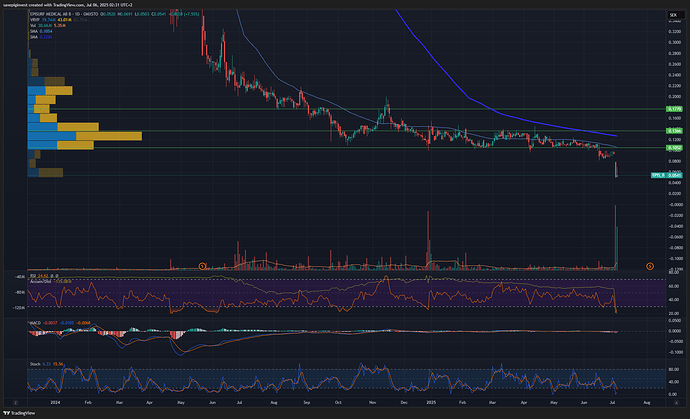The height and width of the screenshot is (419, 690).
Task: Click the -120M Accum/Dist scale label
Action: pos(20,308)
